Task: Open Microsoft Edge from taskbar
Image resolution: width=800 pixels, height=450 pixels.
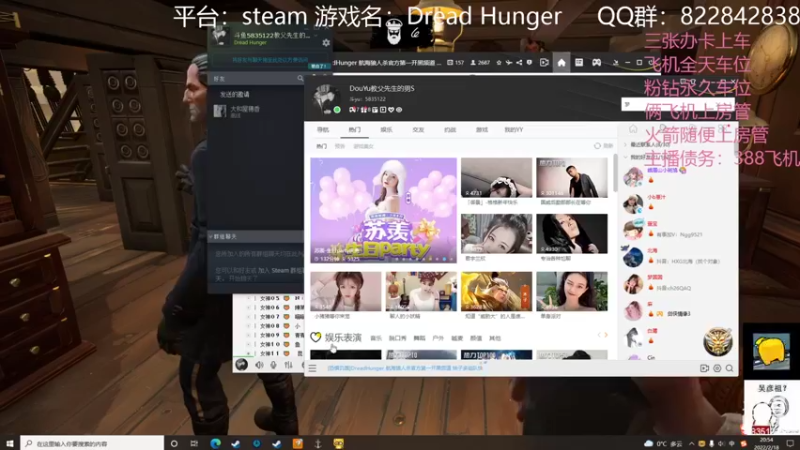Action: (x=215, y=443)
